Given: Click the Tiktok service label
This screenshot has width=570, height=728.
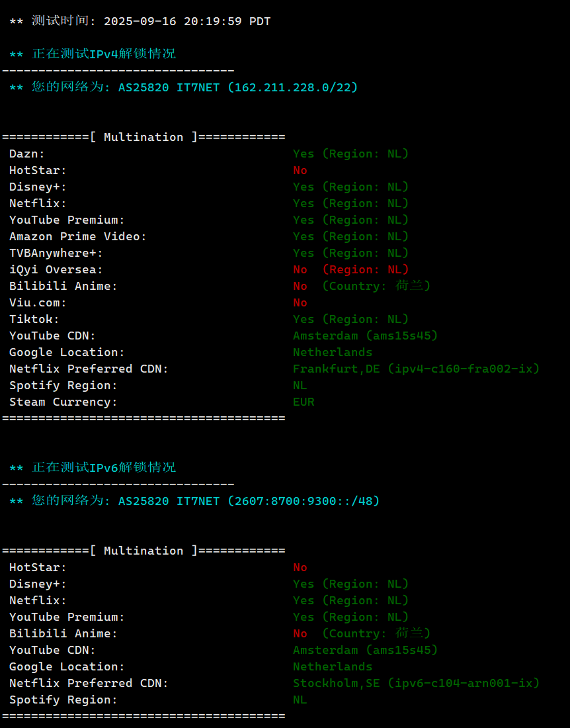Looking at the screenshot, I should [34, 319].
